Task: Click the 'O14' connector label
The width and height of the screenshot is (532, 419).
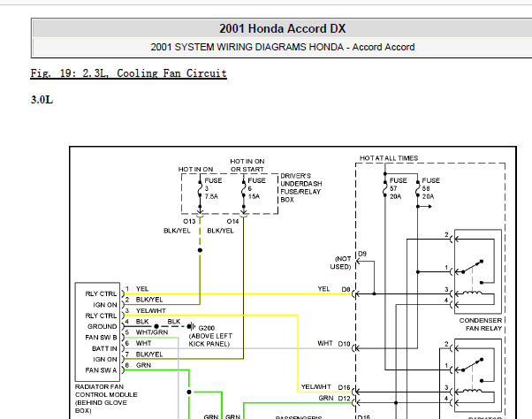Action: tap(232, 222)
